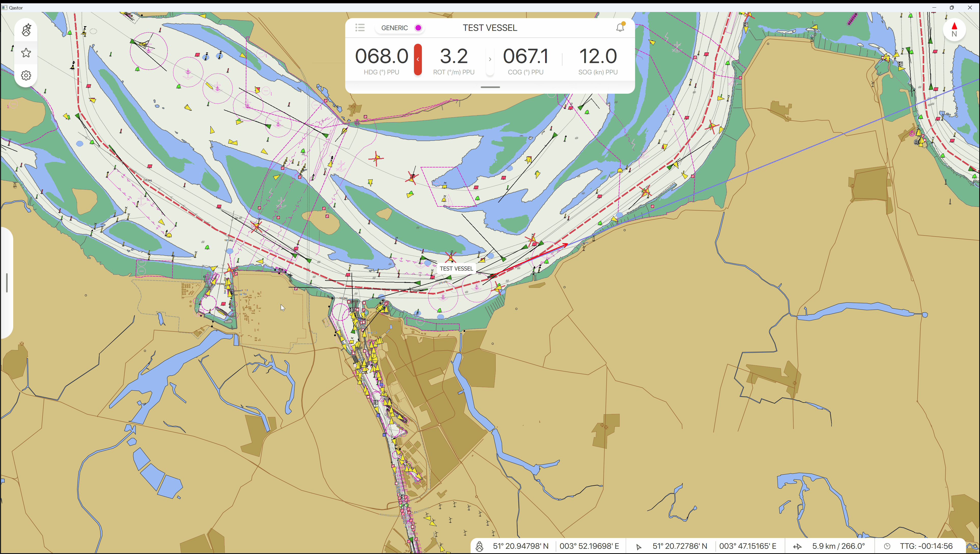The image size is (980, 554).
Task: Click the ship position icon in status bar
Action: (x=480, y=546)
